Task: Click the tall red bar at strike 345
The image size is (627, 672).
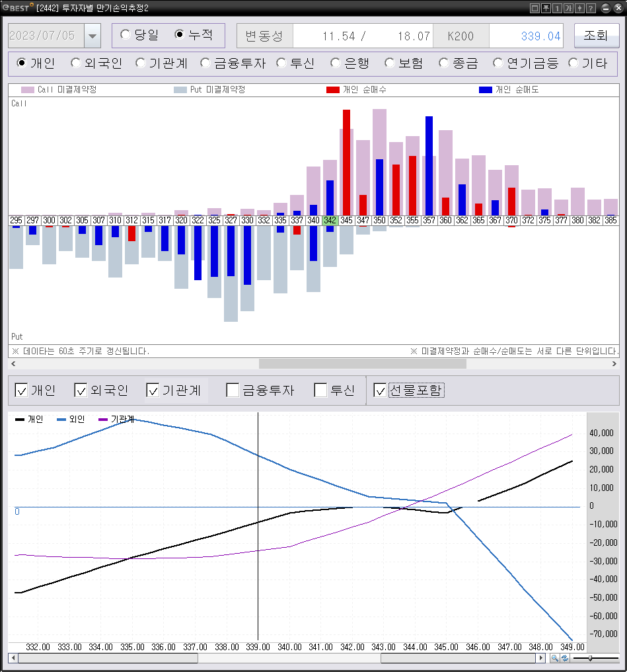Action: click(346, 163)
